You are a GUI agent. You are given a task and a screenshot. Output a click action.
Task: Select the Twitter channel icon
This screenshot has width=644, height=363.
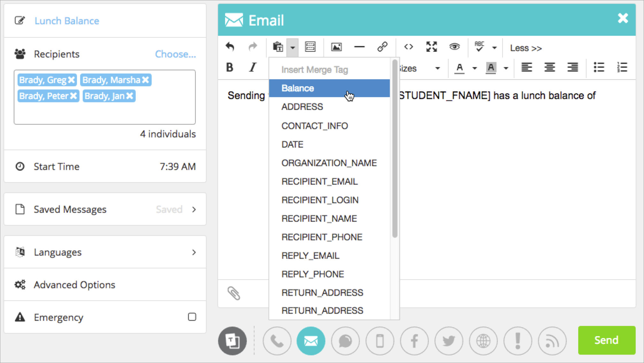click(449, 341)
